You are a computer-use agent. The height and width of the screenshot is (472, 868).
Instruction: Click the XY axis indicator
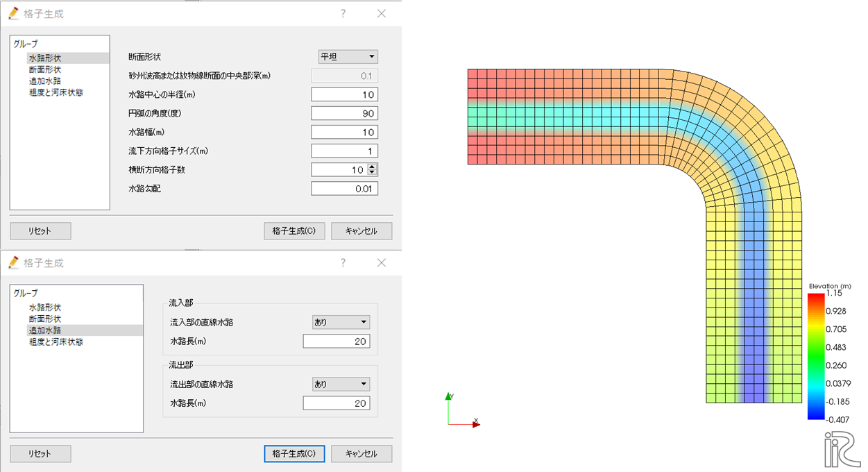click(x=463, y=409)
